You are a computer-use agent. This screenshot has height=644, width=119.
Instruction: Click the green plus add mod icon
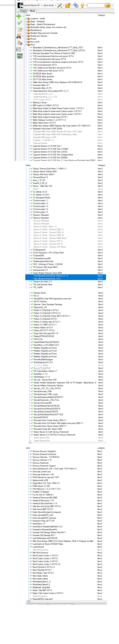click(x=19, y=16)
